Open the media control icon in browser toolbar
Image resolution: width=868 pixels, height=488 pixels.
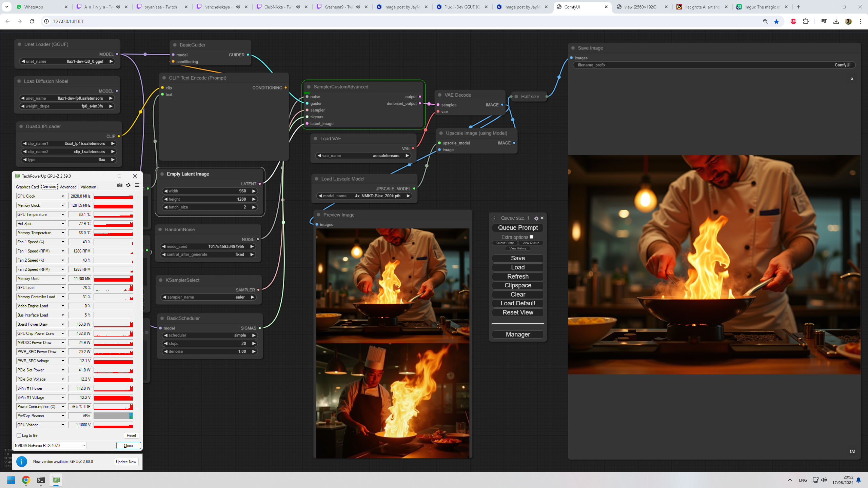click(x=824, y=21)
